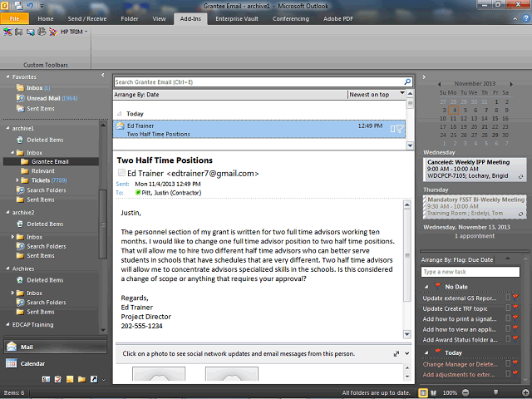
Task: Click the zoom in plus button
Action: [525, 393]
